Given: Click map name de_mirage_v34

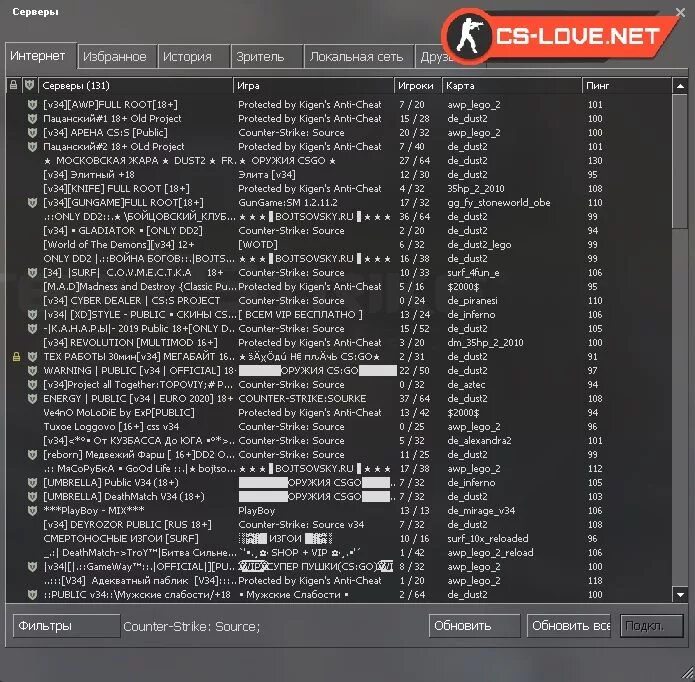Looking at the screenshot, I should click(x=481, y=511).
